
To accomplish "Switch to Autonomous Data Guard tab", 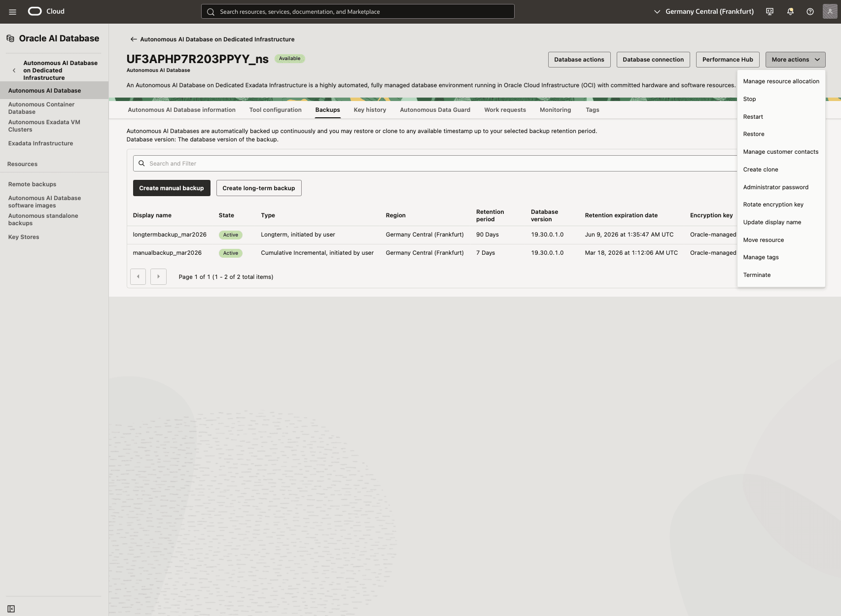I will pos(435,110).
